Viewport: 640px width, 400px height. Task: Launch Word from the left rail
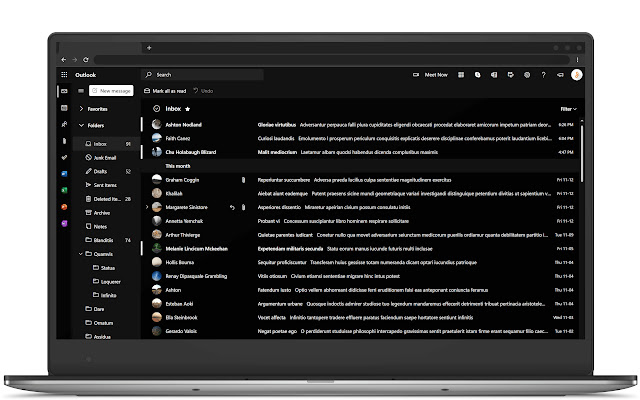pos(64,174)
